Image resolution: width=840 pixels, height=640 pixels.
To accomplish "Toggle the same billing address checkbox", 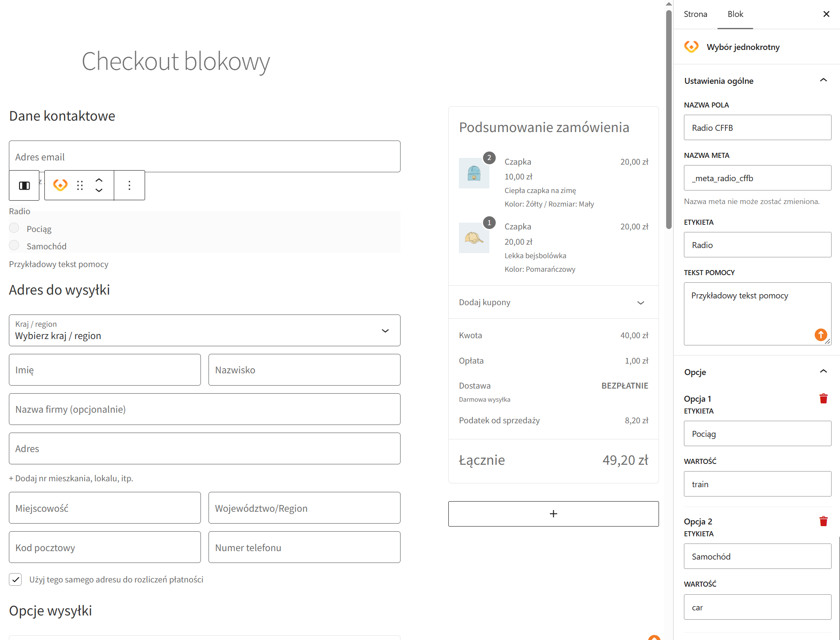I will [x=15, y=579].
